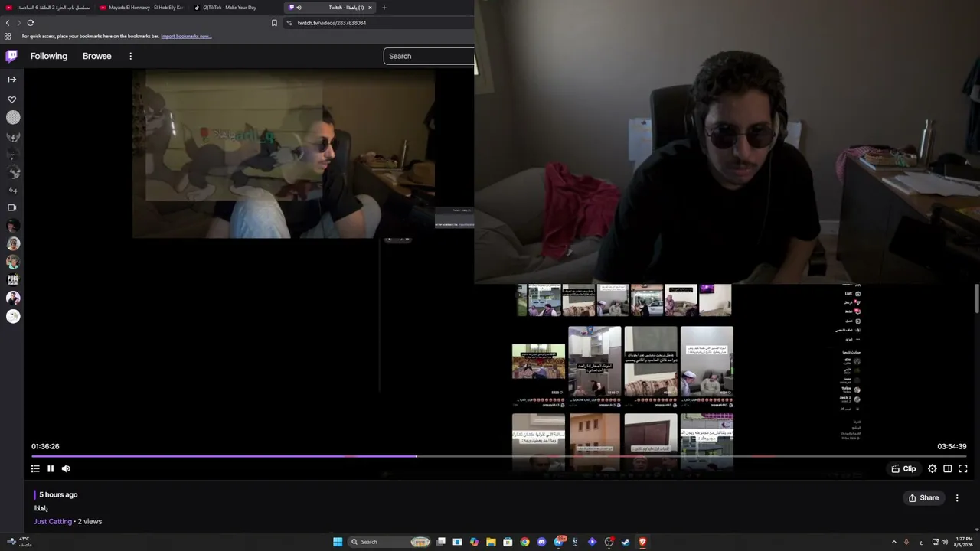
Task: Open Twitch more options menu (three dots)
Action: [130, 56]
